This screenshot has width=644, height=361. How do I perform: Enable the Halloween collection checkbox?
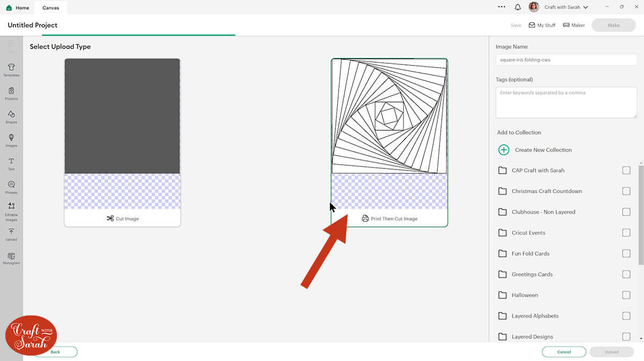(626, 295)
